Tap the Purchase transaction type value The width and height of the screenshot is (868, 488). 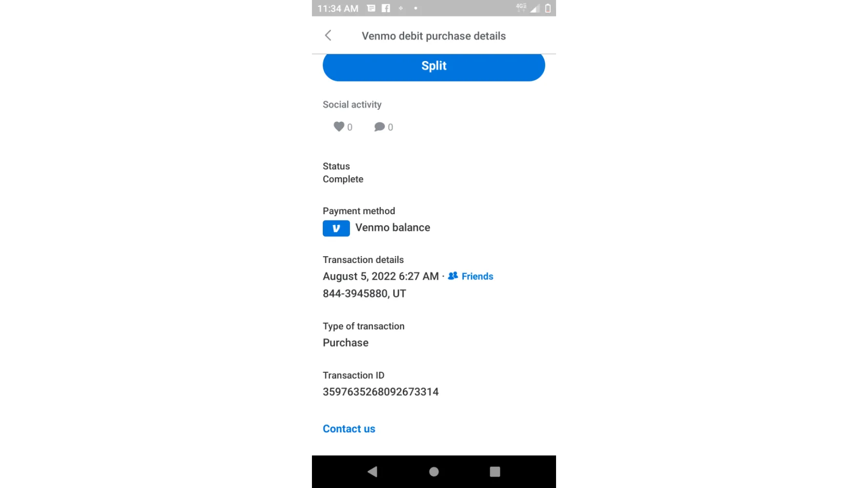tap(345, 343)
